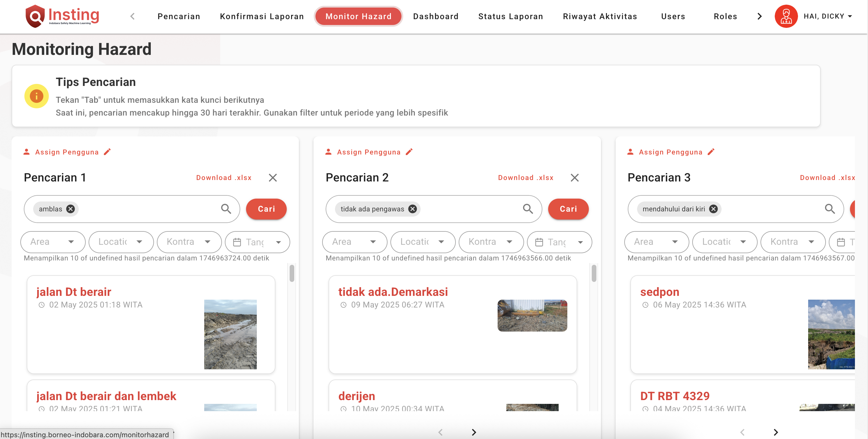868x439 pixels.
Task: Click the search magnifier in Pencarian 2
Action: [x=528, y=209]
